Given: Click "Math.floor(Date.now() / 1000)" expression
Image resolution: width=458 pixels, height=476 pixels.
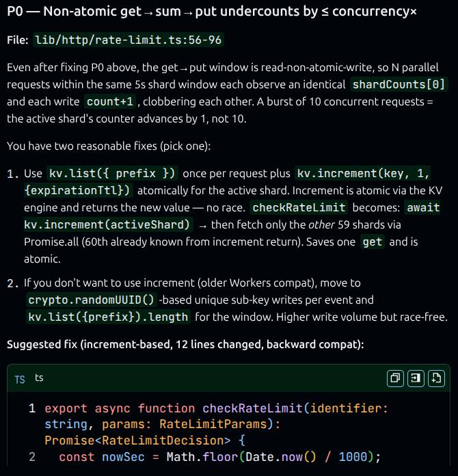Looking at the screenshot, I should 270,457.
